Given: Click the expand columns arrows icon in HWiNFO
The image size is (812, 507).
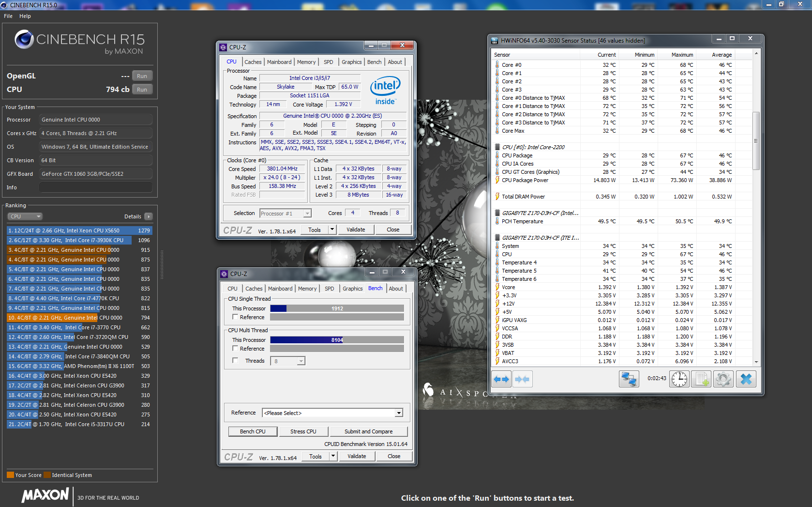Looking at the screenshot, I should pos(501,379).
